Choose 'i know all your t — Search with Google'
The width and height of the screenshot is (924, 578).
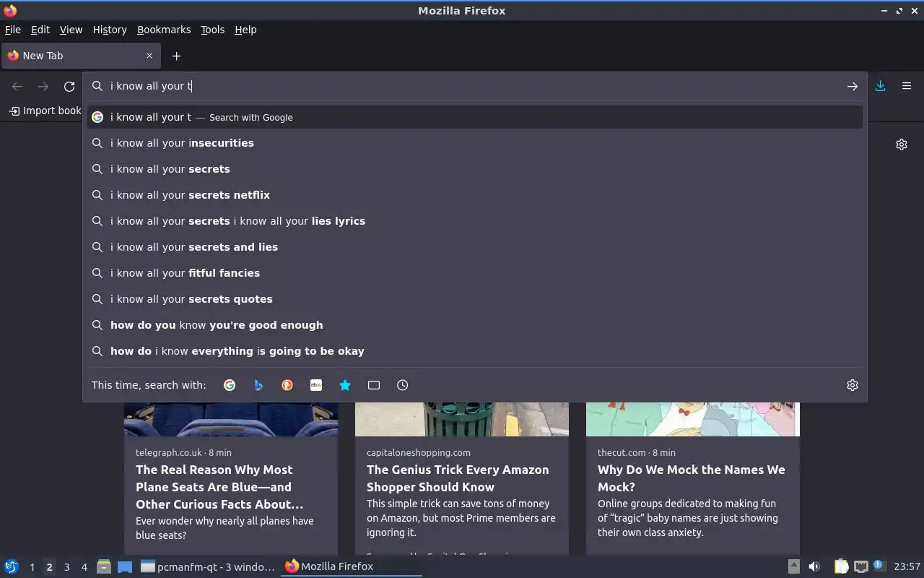point(475,117)
